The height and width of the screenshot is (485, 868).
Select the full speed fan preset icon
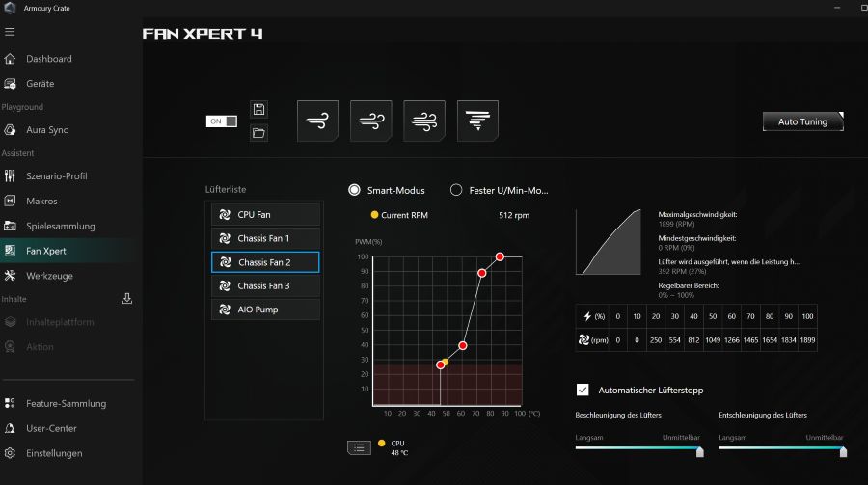tap(477, 121)
